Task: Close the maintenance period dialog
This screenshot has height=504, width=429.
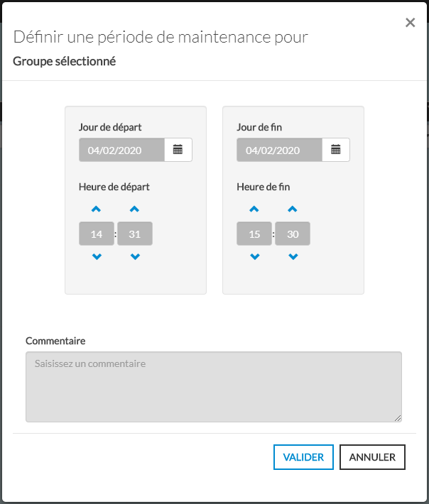Action: [x=410, y=23]
